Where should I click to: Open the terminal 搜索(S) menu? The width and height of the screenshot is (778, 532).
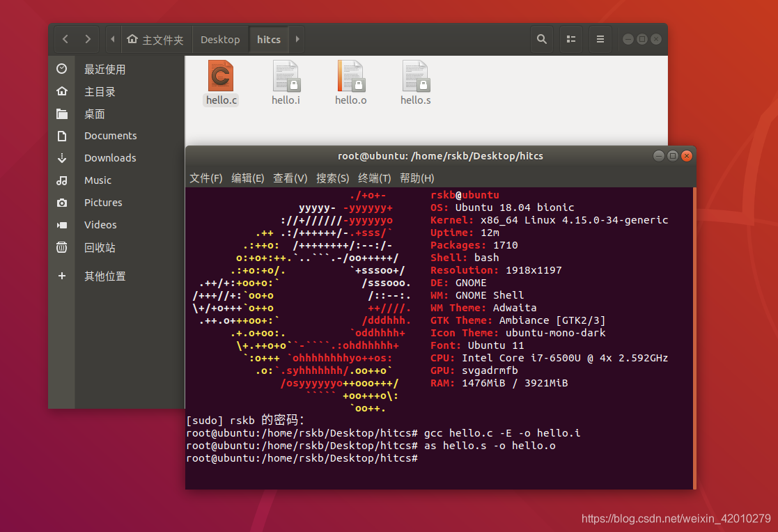pos(332,178)
